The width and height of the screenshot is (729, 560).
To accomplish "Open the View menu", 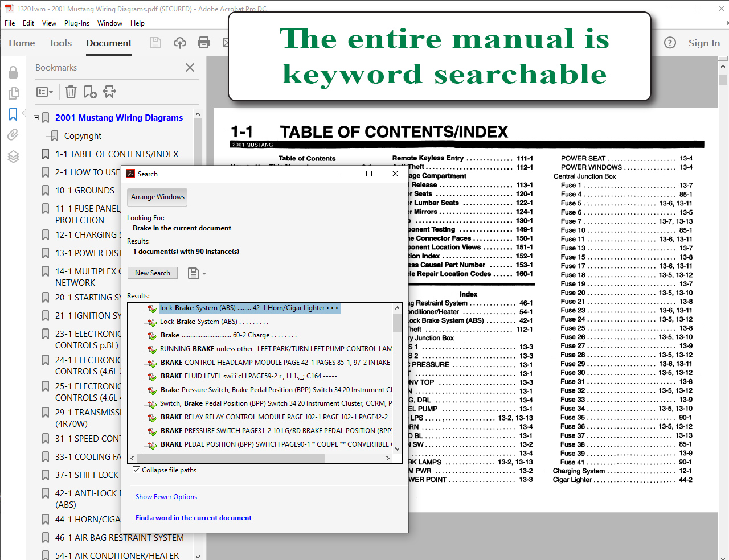I will pyautogui.click(x=50, y=23).
